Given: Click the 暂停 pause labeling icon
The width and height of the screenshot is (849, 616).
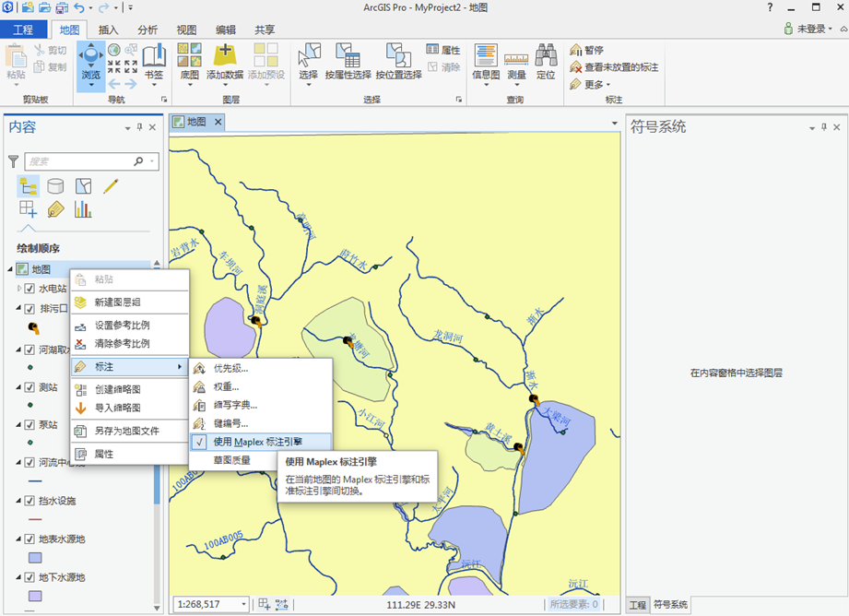Looking at the screenshot, I should (576, 51).
